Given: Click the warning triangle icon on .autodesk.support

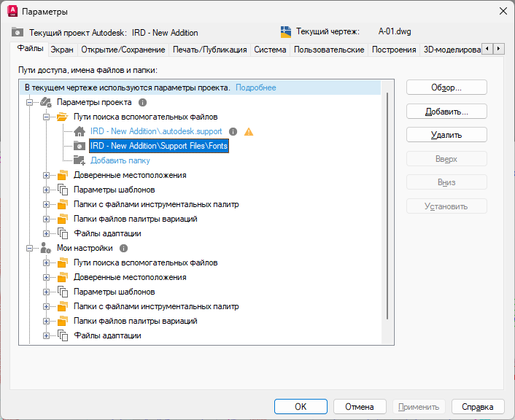Looking at the screenshot, I should (249, 132).
